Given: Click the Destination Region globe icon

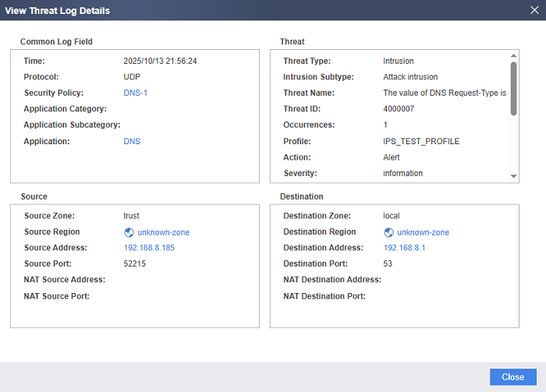Looking at the screenshot, I should point(388,232).
